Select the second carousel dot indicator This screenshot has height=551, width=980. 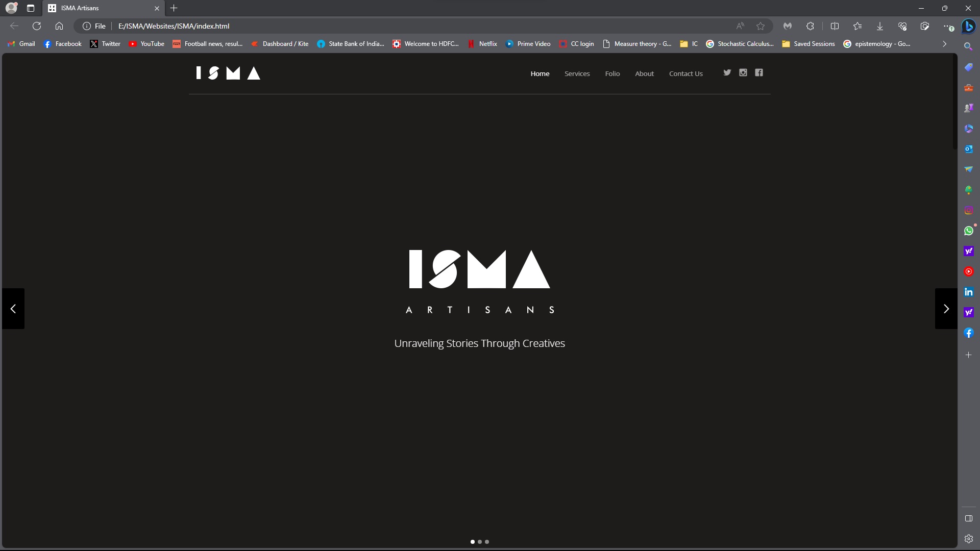(480, 542)
